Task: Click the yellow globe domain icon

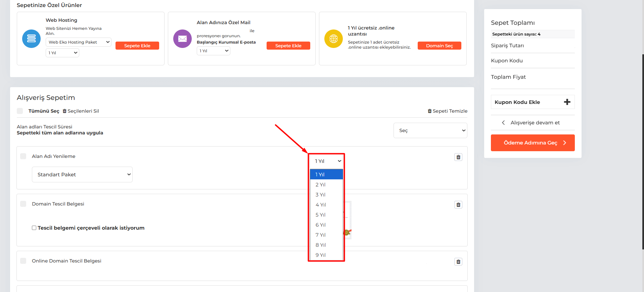Action: click(x=333, y=39)
